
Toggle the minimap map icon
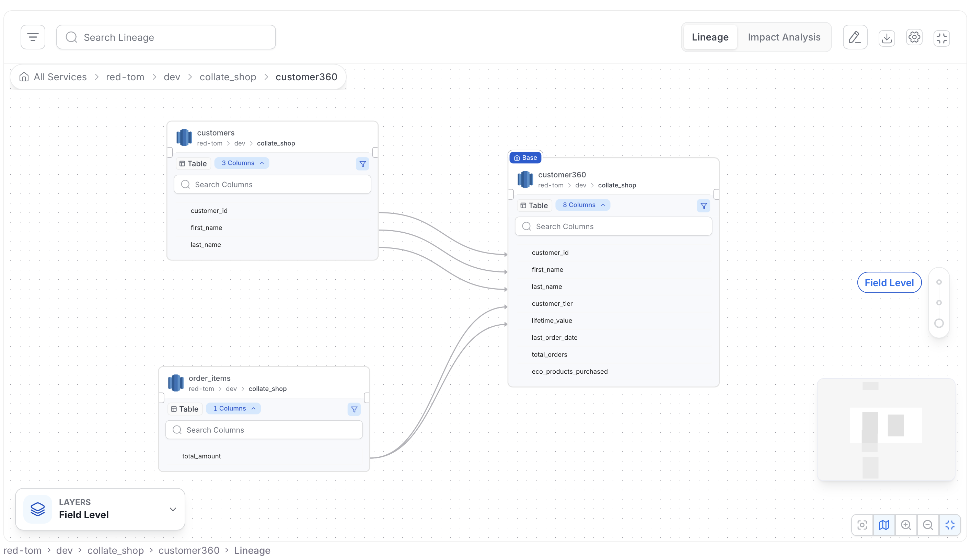click(884, 525)
